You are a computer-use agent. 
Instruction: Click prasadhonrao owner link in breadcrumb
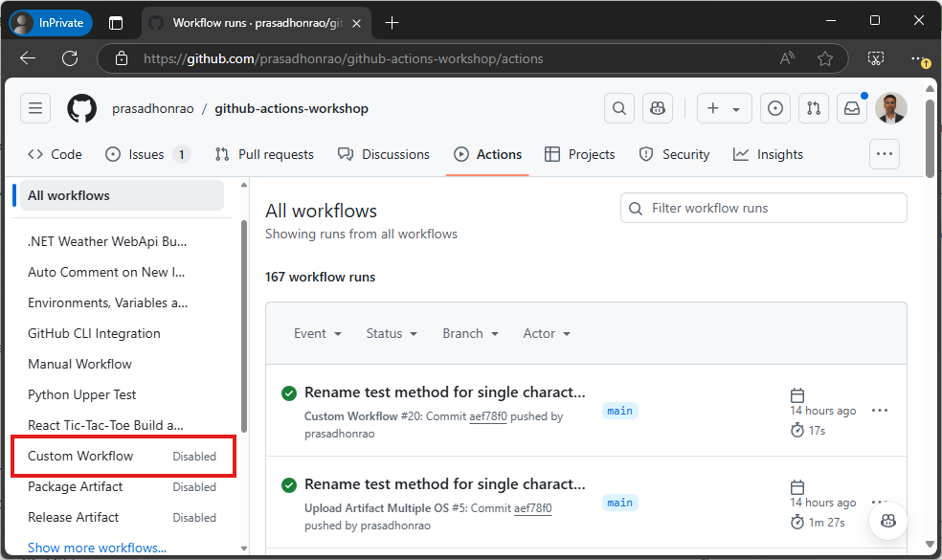pos(152,109)
